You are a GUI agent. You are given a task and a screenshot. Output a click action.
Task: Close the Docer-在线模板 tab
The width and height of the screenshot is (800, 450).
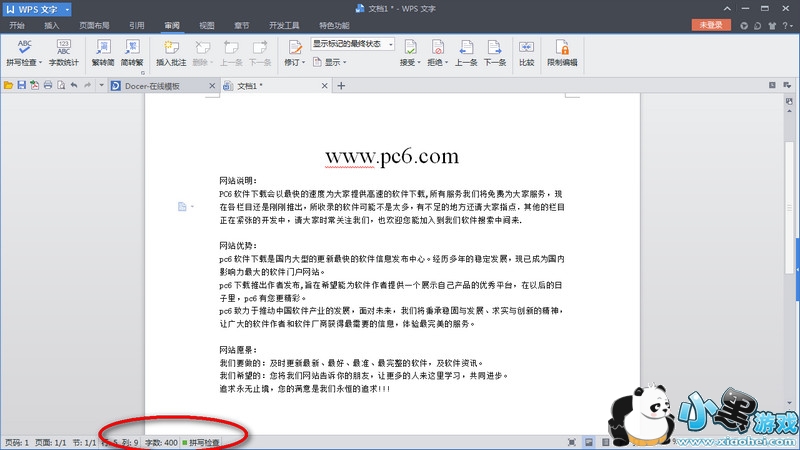click(212, 86)
